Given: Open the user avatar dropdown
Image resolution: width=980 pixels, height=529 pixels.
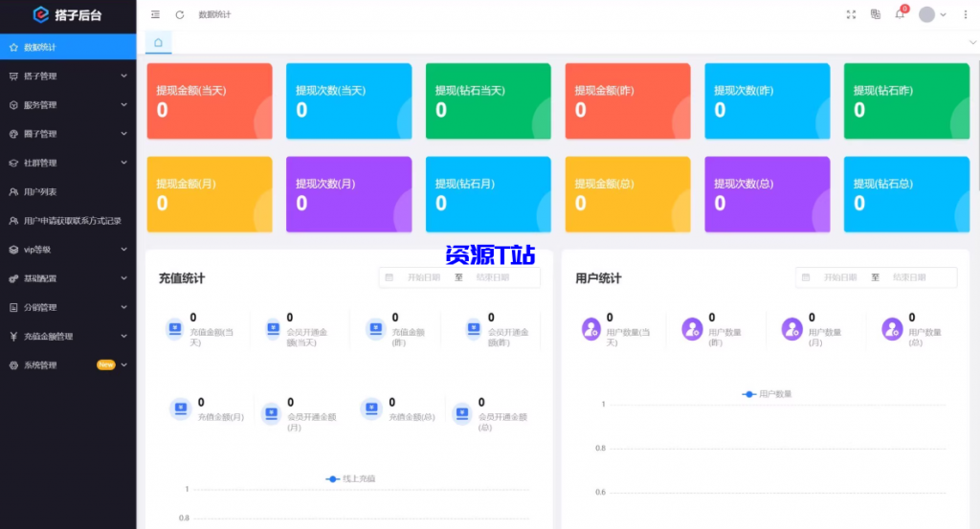Looking at the screenshot, I should pos(932,14).
